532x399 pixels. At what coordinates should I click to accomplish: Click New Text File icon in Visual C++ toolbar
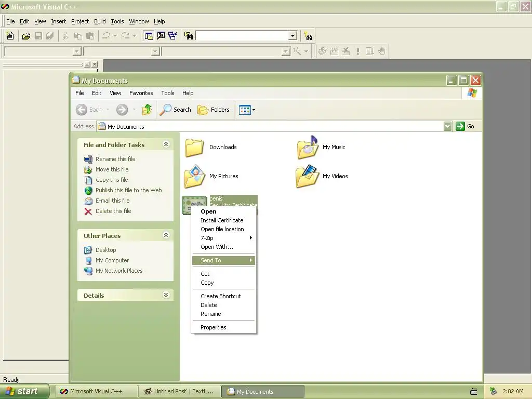pos(10,36)
